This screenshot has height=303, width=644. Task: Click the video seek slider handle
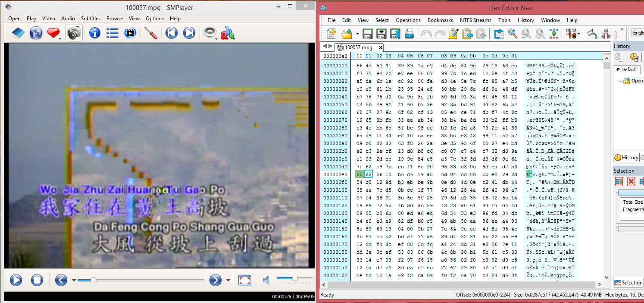93,280
